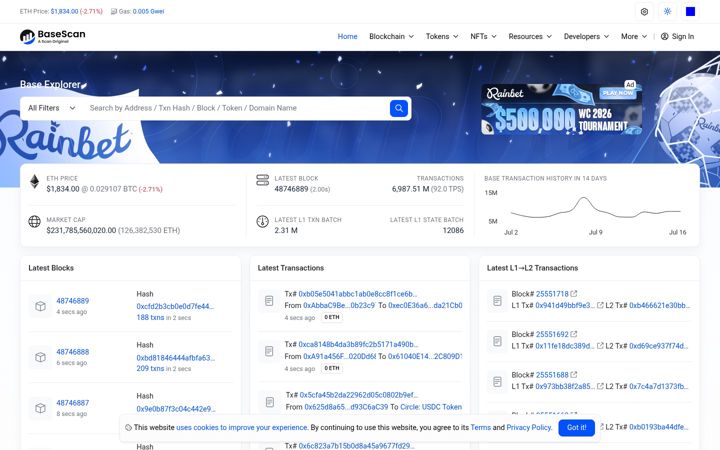Open block 48746888 link
The image size is (720, 450).
pos(73,352)
